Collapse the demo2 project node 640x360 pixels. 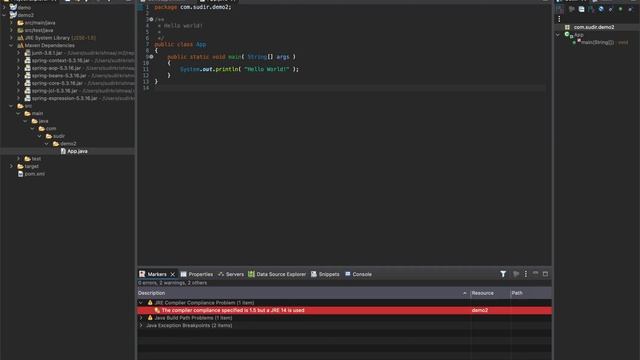tap(4, 15)
